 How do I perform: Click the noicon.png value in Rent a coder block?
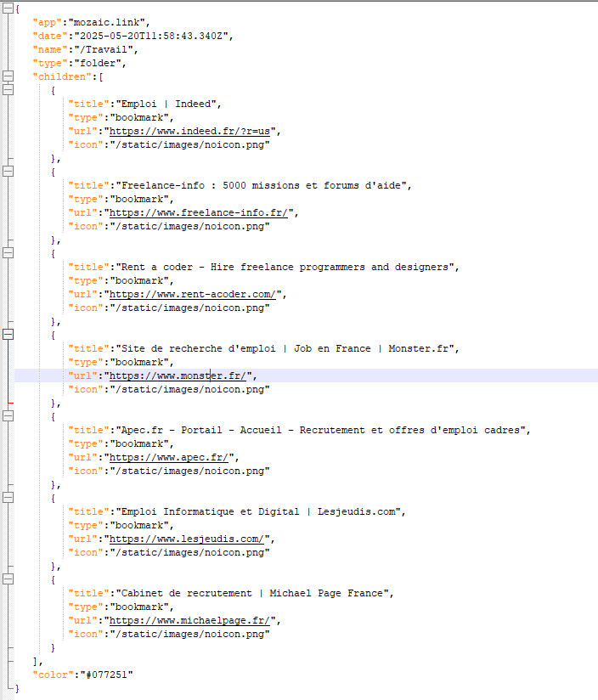click(189, 308)
